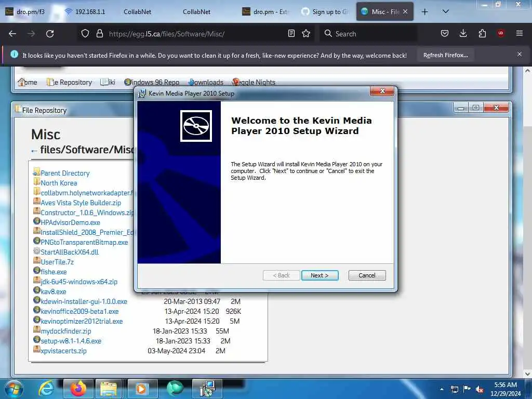Viewport: 532px width, 399px height.
Task: Switch to the Sign up to GitHub tab
Action: 325,11
